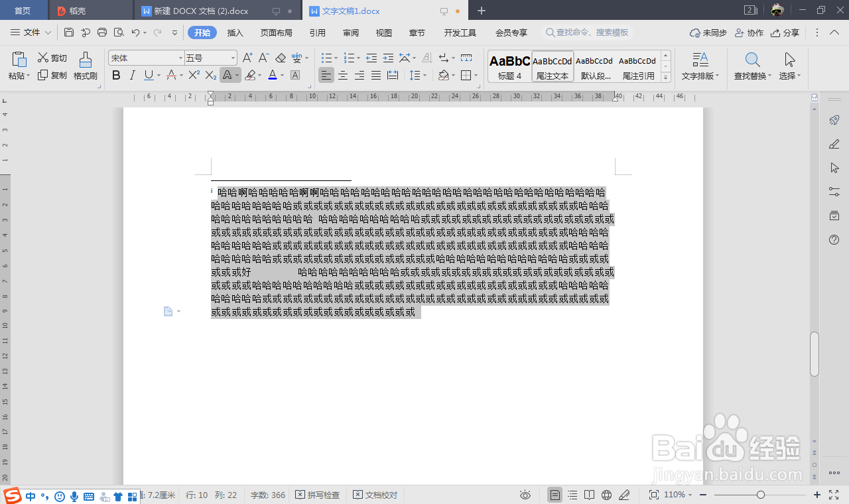Viewport: 849px width, 504px height.
Task: Open the 文件 File menu
Action: [31, 32]
